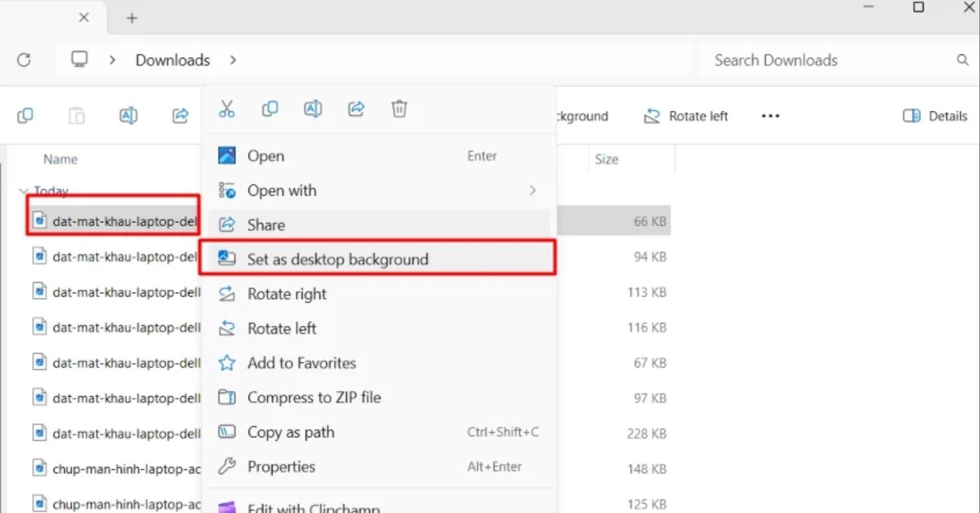Toggle the Details pane button
Image resolution: width=980 pixels, height=513 pixels.
(935, 116)
